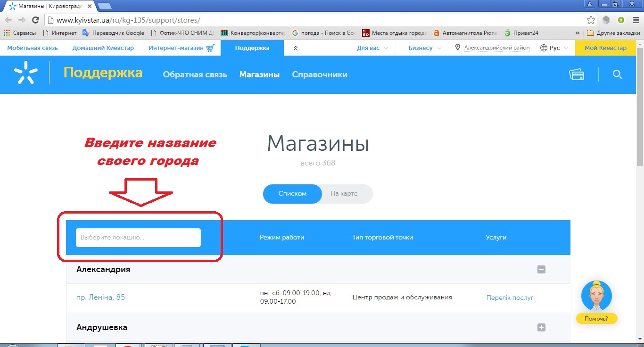Open the Конвертор bookmark
Image resolution: width=644 pixels, height=347 pixels.
(253, 33)
